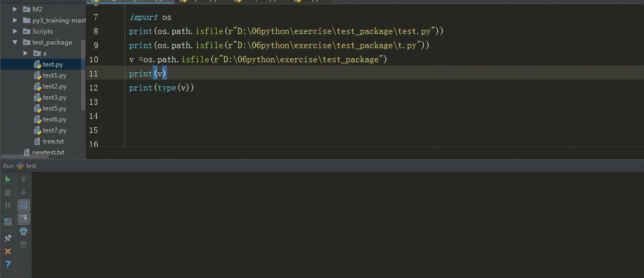644x278 pixels.
Task: Open help with the blue question mark icon
Action: point(8,264)
